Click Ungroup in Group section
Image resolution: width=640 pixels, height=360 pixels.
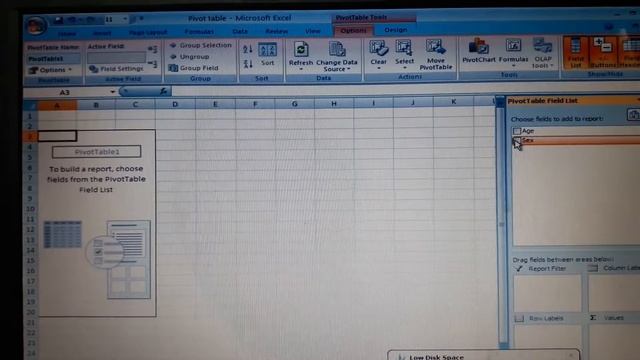(x=189, y=57)
